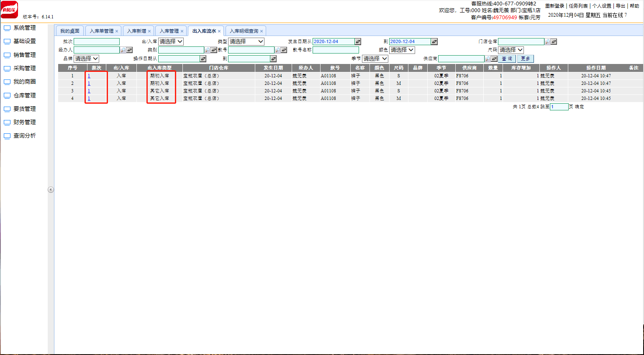Open the 类型 dropdown

point(246,42)
